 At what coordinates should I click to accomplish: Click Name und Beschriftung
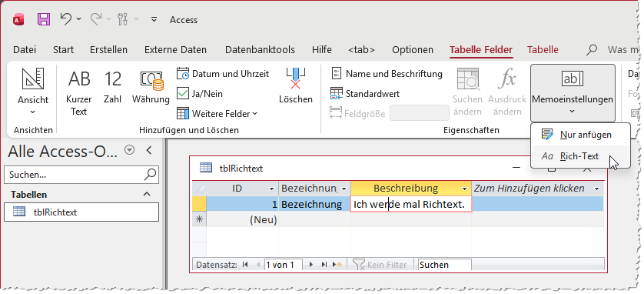pyautogui.click(x=387, y=74)
